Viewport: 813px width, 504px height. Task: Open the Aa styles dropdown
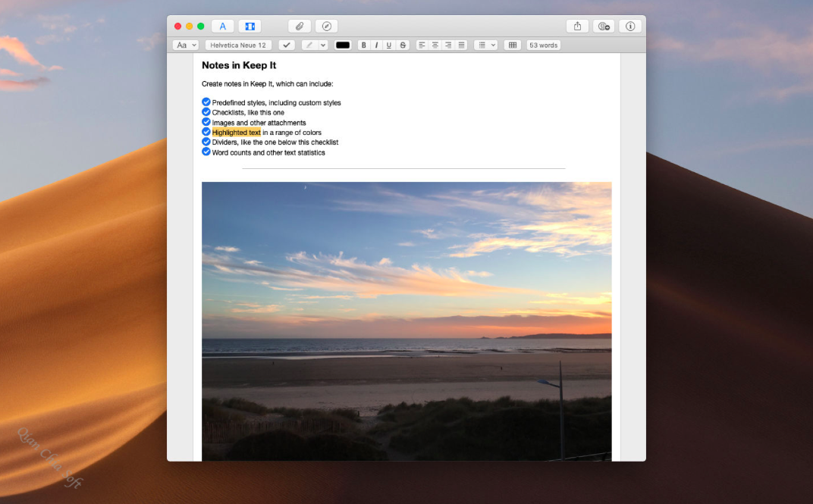[x=186, y=45]
